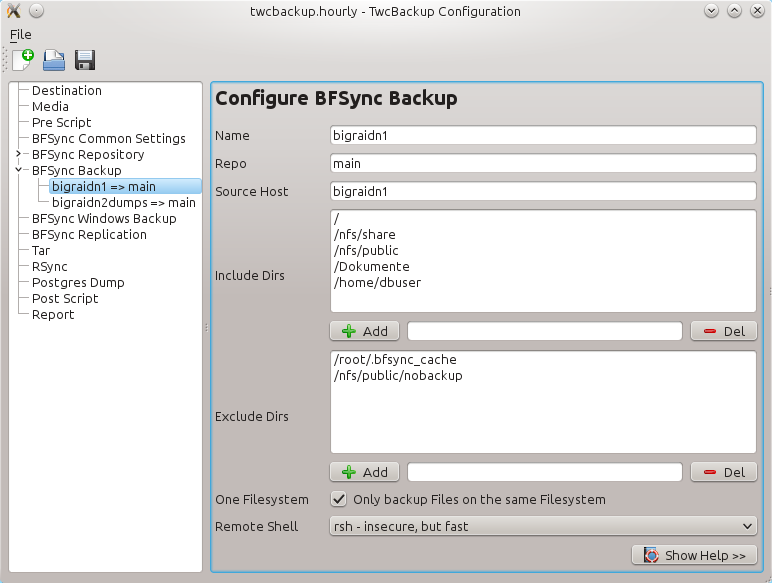Click the Show Help button
This screenshot has height=583, width=772.
tap(694, 555)
